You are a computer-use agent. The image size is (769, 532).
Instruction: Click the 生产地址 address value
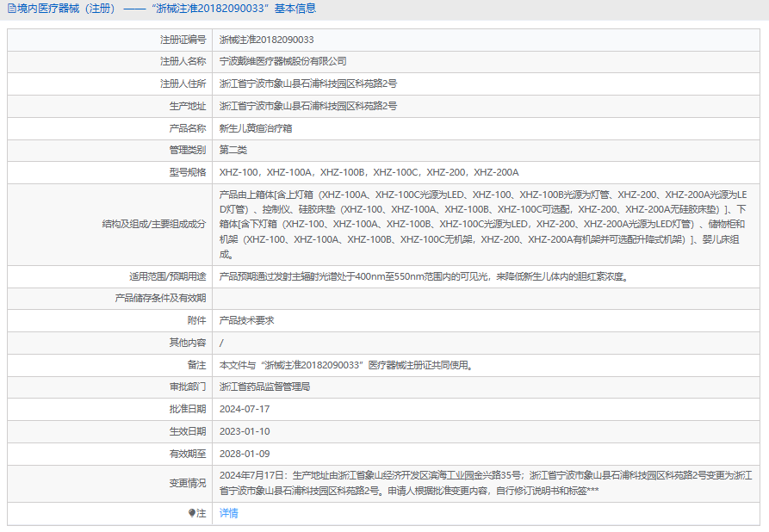pyautogui.click(x=307, y=106)
